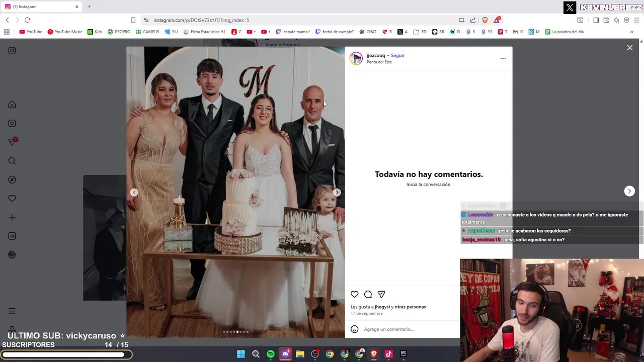Open Windows Start menu

click(241, 354)
